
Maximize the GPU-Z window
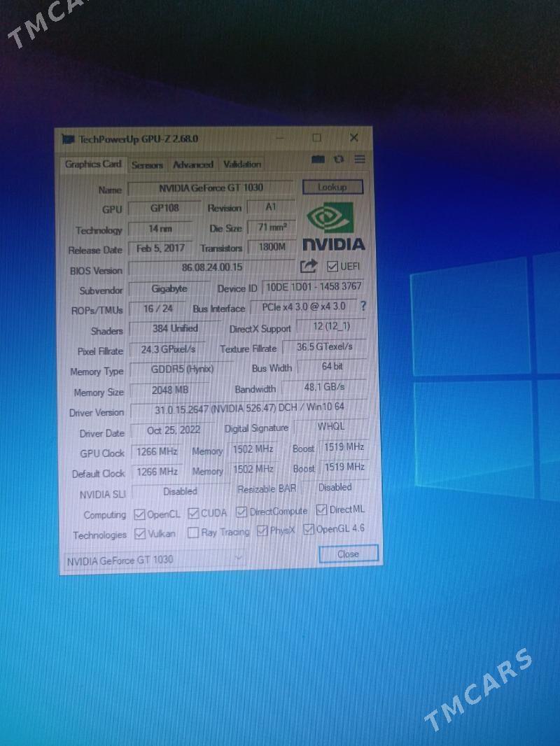tap(317, 138)
